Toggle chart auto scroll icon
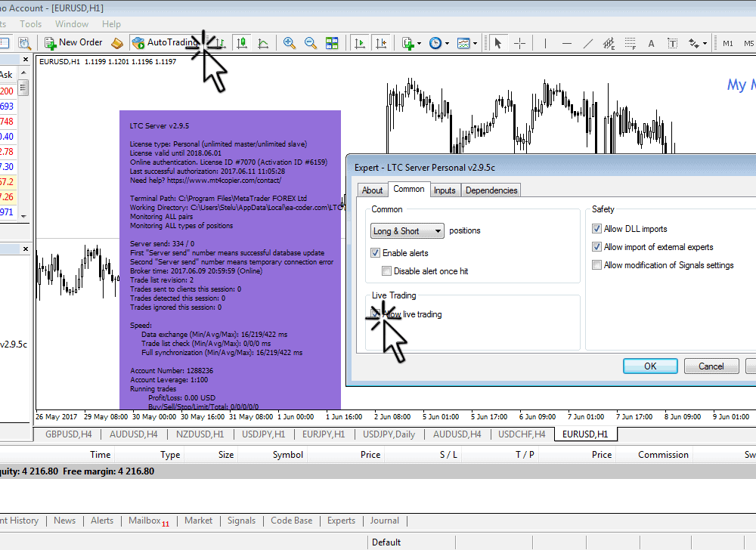This screenshot has width=756, height=550. coord(359,43)
